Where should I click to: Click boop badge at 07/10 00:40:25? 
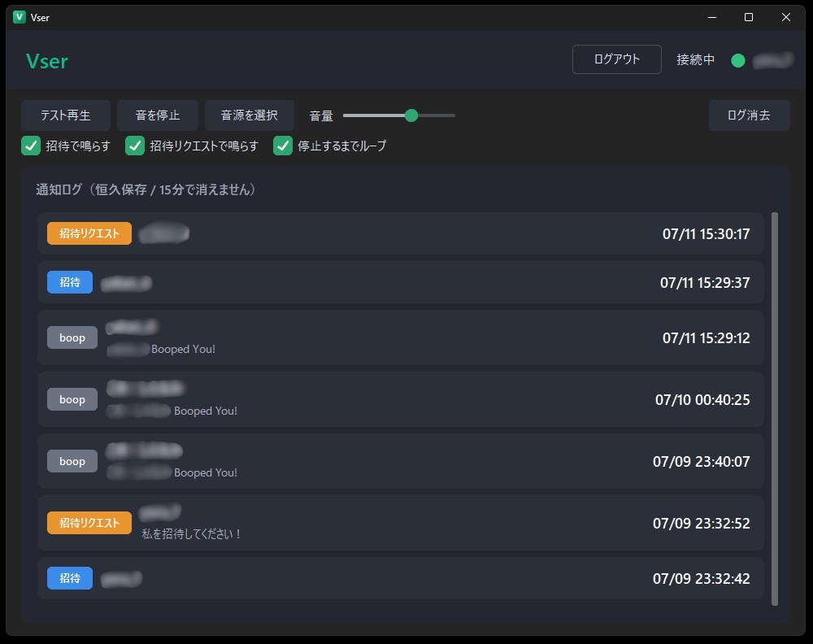tap(72, 399)
